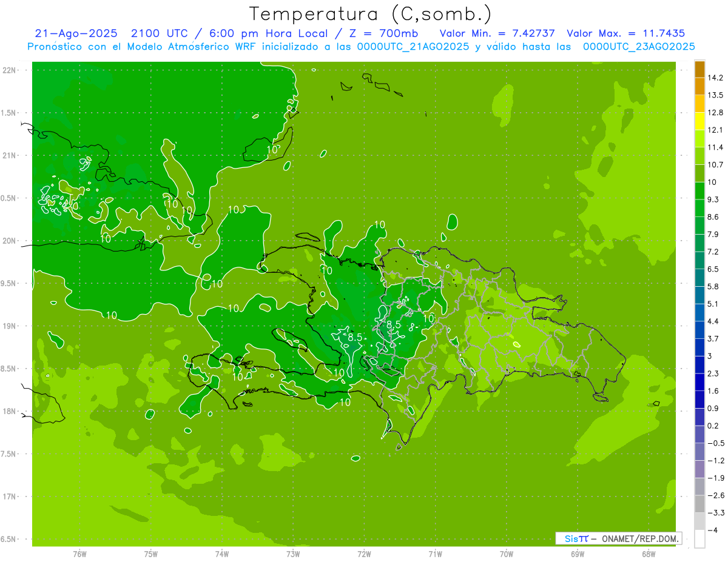
Task: Click the "68W" longitude axis label
Action: click(x=649, y=554)
